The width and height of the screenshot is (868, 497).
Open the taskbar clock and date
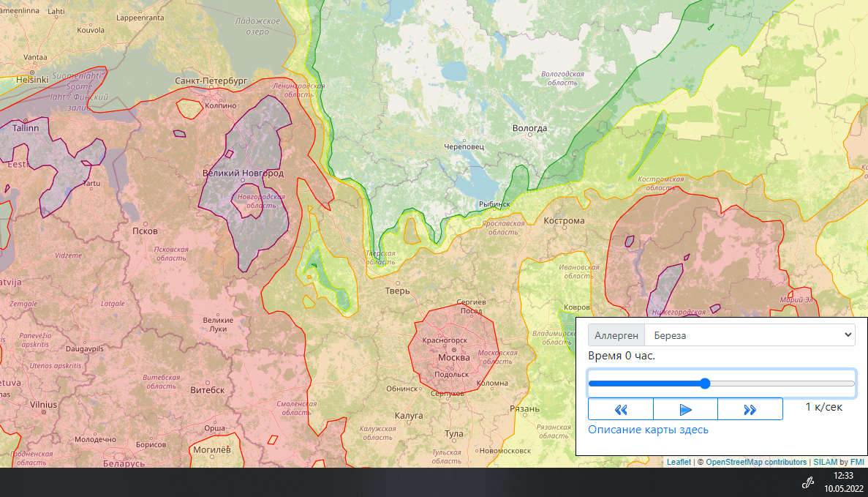[x=844, y=482]
